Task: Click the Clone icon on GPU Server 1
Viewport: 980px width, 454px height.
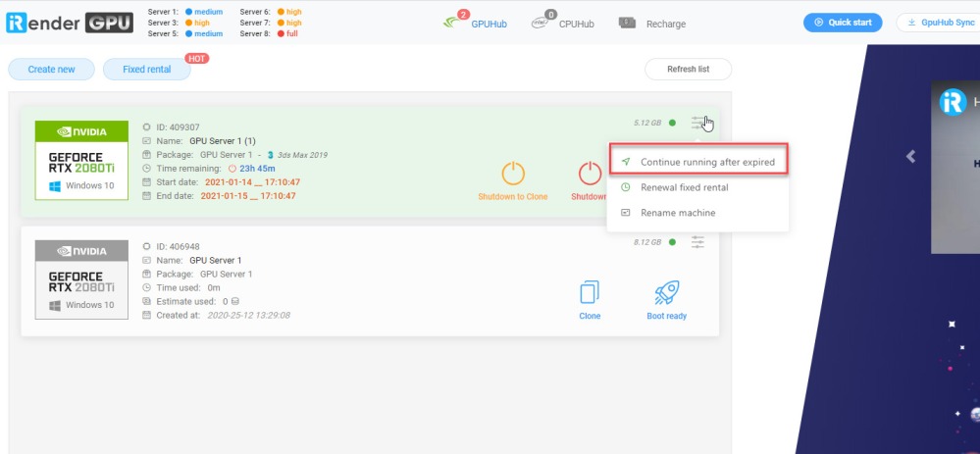Action: point(590,292)
